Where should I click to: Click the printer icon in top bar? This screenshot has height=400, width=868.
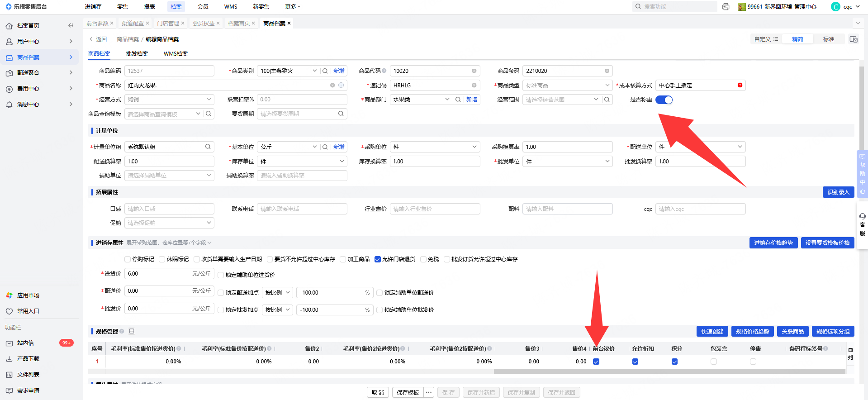pos(726,7)
